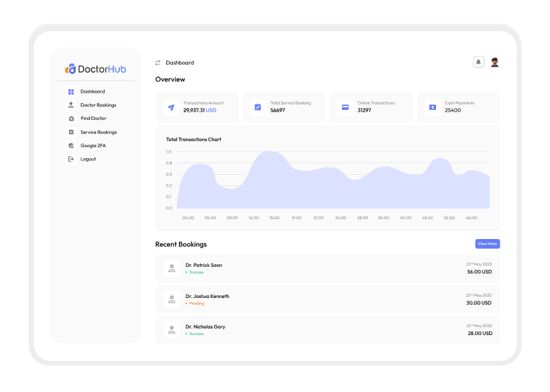Viewport: 550px width, 392px height.
Task: Click the Cash Payments dollar icon
Action: tap(432, 107)
